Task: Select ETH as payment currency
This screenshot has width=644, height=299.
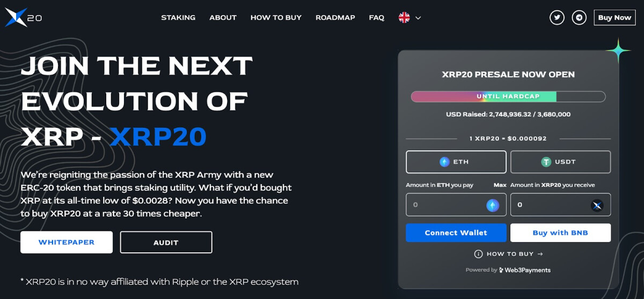Action: pos(456,162)
